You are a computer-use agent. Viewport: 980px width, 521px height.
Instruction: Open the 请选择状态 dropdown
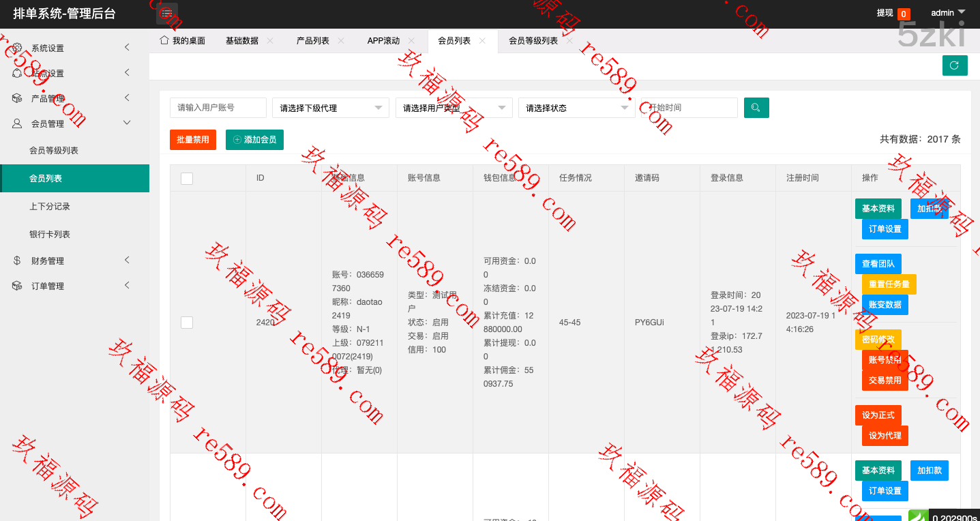[576, 108]
